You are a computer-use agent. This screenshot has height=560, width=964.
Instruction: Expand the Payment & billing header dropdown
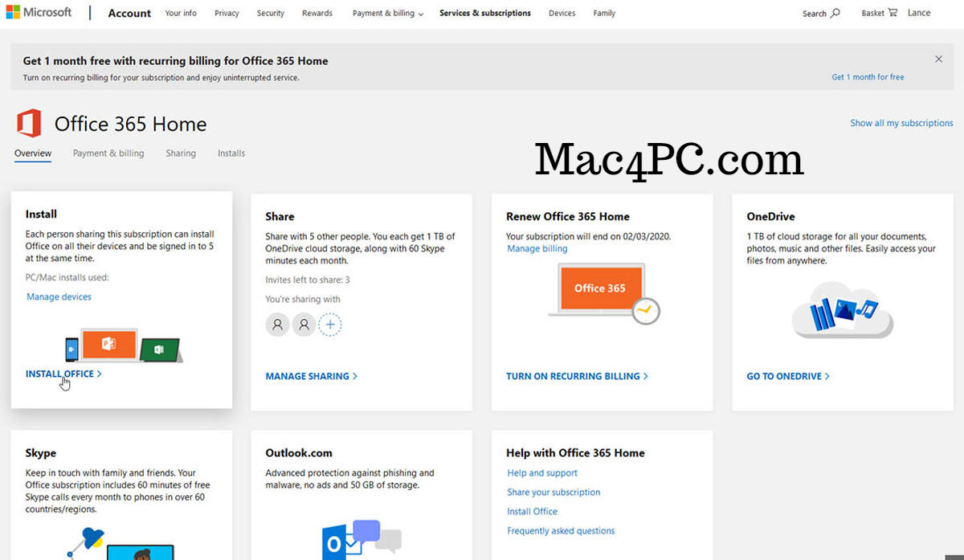coord(387,14)
